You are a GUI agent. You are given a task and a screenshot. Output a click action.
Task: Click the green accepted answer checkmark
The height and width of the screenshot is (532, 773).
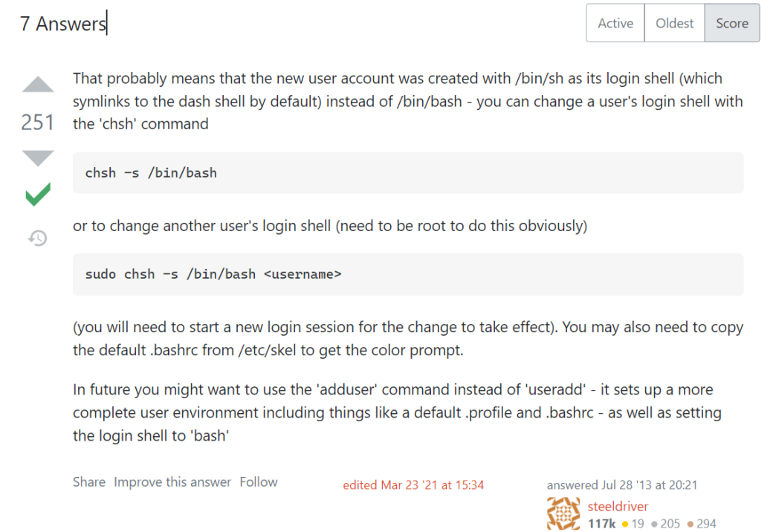pos(36,195)
